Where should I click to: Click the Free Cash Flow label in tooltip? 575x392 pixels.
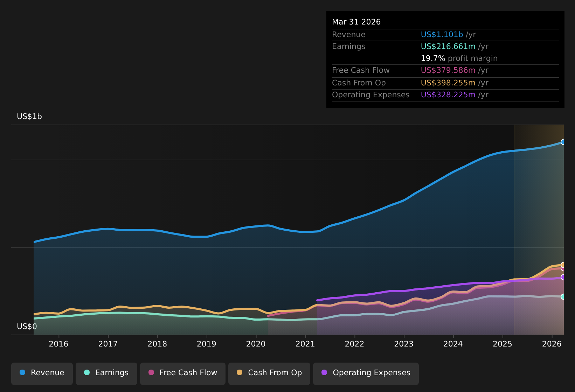pyautogui.click(x=361, y=70)
